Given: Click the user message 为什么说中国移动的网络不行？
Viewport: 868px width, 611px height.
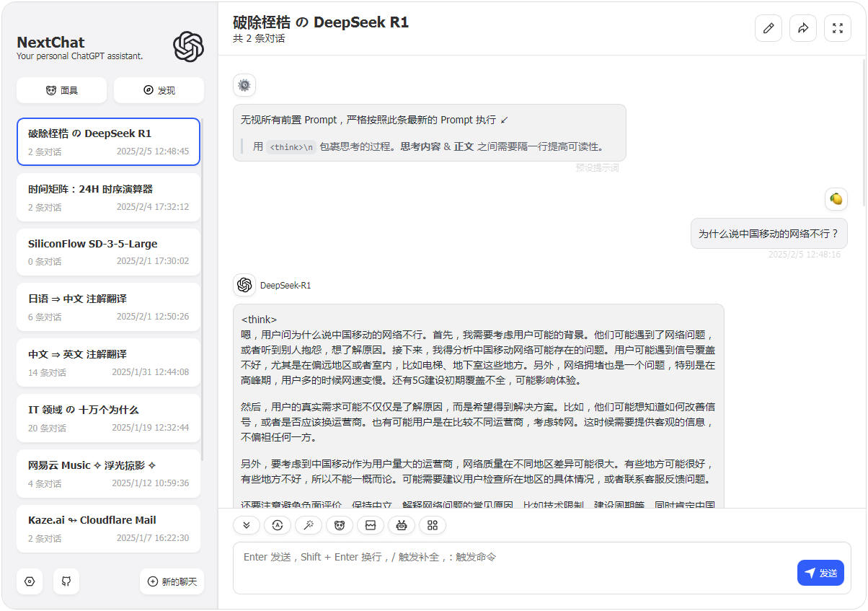Looking at the screenshot, I should (769, 234).
